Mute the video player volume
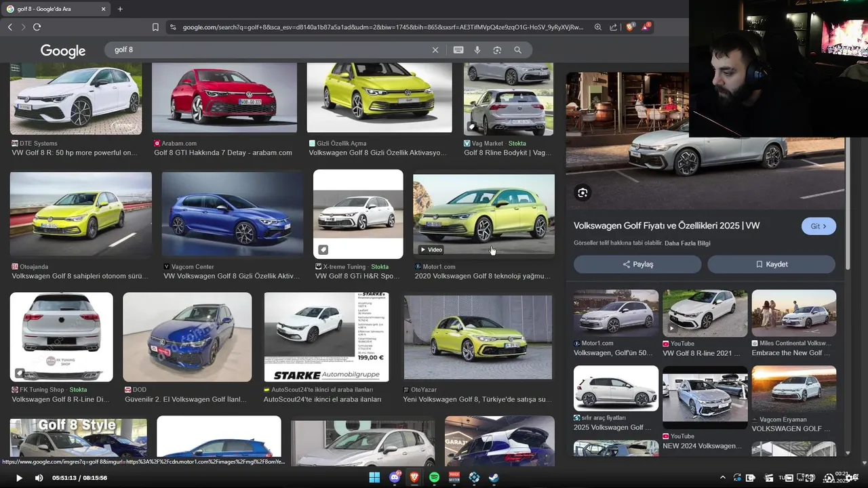This screenshot has width=868, height=488. point(39,478)
